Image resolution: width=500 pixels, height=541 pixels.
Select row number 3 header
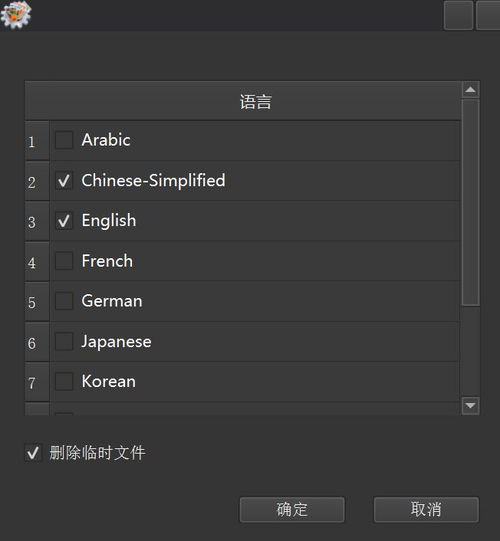coord(37,221)
